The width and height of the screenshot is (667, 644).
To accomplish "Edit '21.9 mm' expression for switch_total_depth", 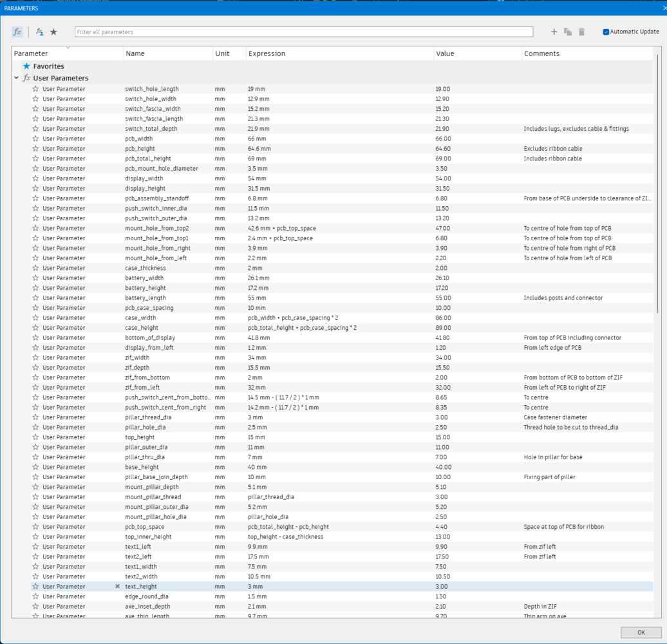I will pos(259,129).
